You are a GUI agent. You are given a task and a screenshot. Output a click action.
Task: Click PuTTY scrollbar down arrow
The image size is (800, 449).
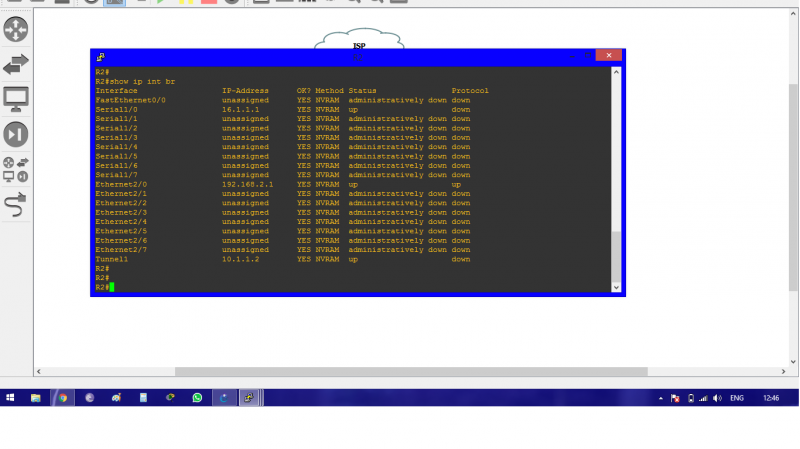[x=616, y=287]
